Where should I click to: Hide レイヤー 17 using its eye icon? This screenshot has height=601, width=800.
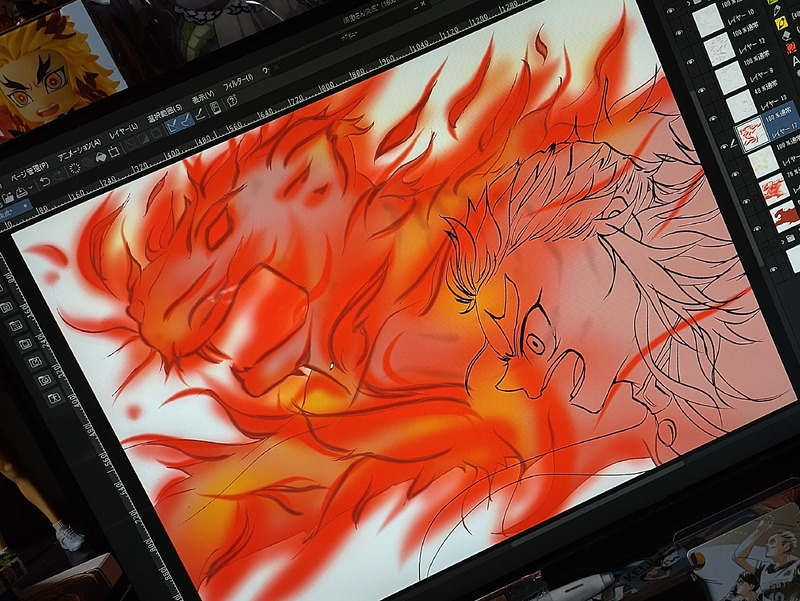pyautogui.click(x=724, y=146)
